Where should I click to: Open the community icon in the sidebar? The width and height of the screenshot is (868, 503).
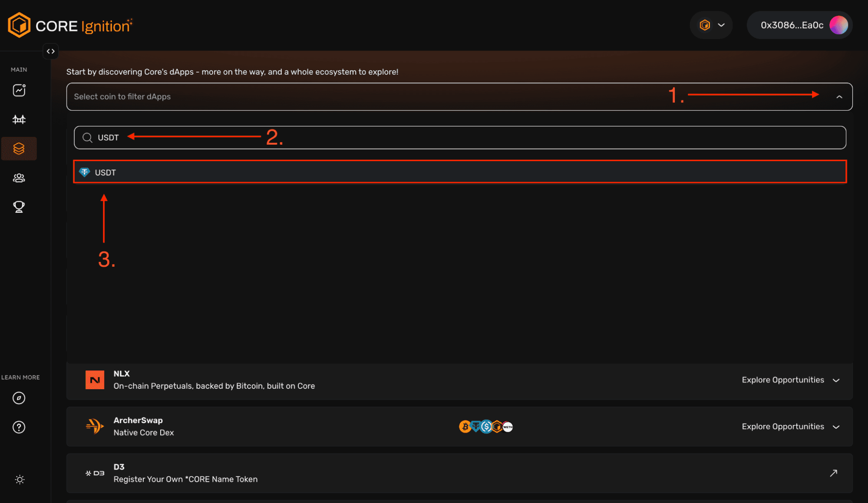point(19,178)
